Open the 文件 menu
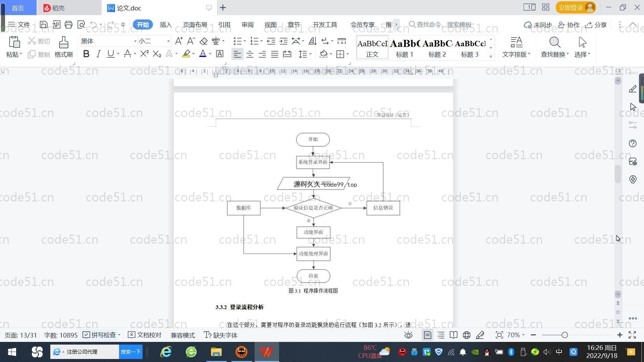Screen dimensions: 644x362 (x=19, y=24)
